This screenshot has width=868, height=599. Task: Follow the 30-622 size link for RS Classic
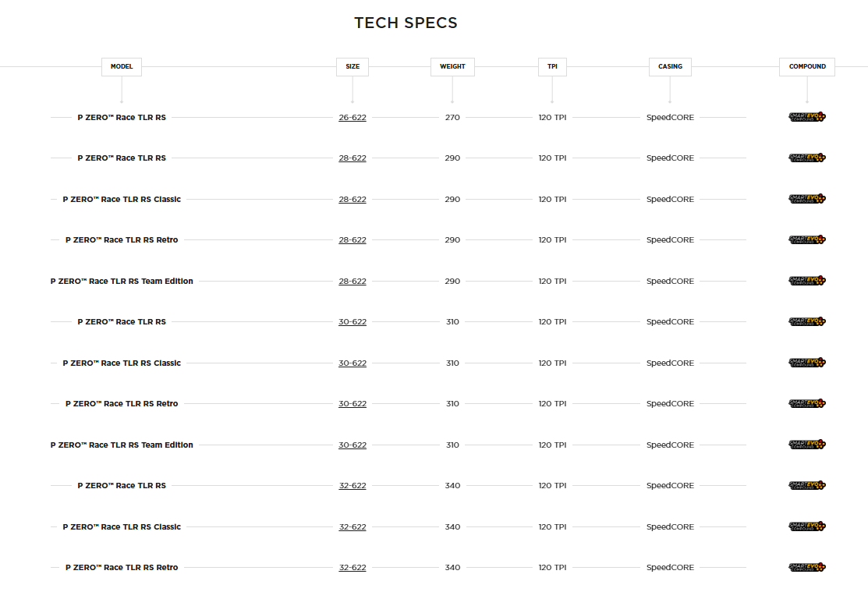pyautogui.click(x=352, y=363)
